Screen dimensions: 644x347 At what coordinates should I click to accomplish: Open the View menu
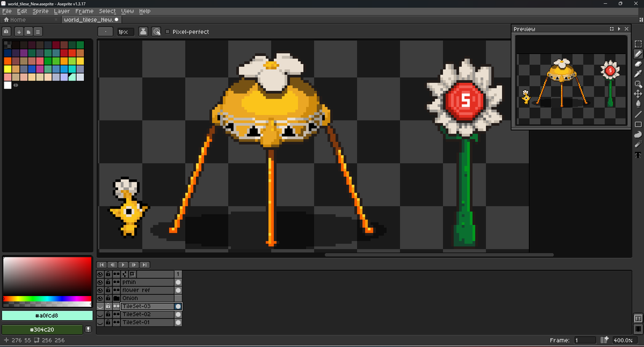tap(128, 11)
